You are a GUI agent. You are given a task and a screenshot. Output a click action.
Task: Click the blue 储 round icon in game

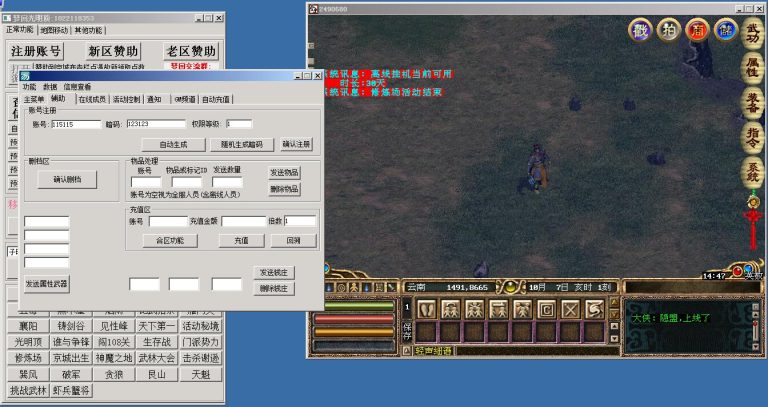pyautogui.click(x=725, y=30)
